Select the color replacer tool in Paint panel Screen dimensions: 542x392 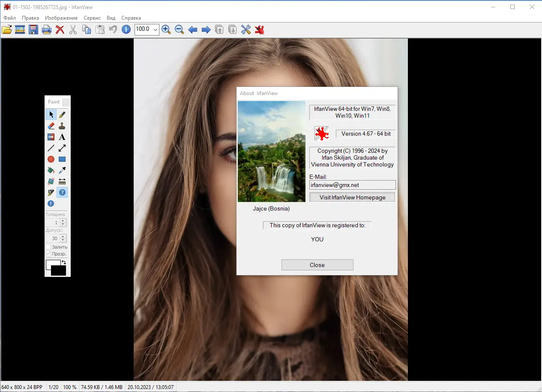pyautogui.click(x=51, y=137)
